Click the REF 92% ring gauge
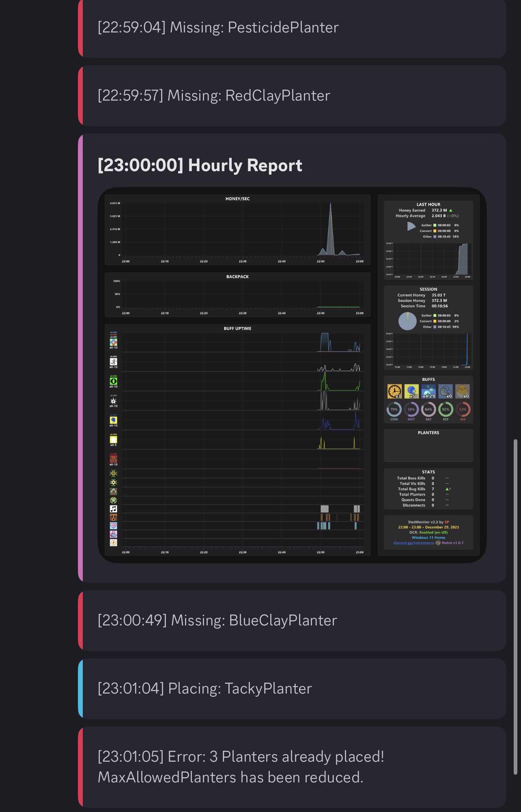 446,410
